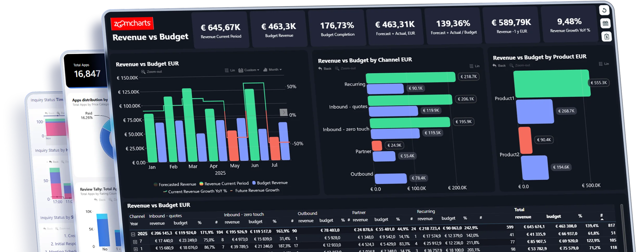Click the green Recurring revenue bar
The height and width of the screenshot is (252, 644).
pos(410,77)
